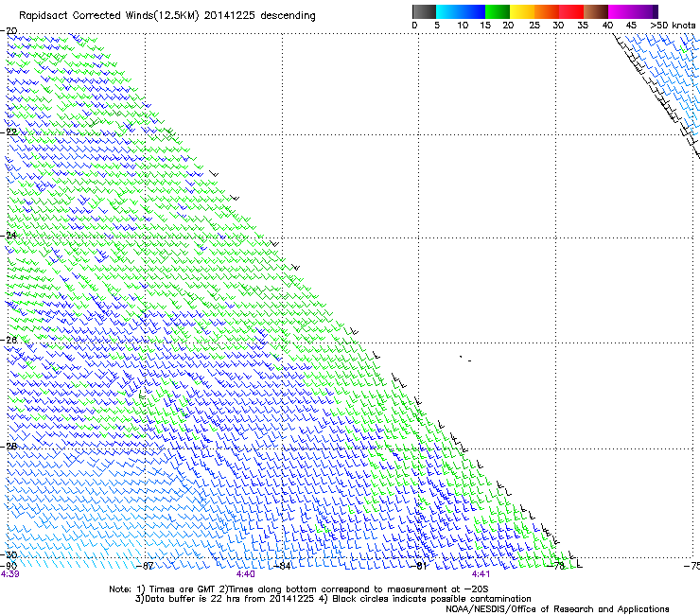The height and width of the screenshot is (615, 700).
Task: Click the "-26" latitude axis label
Action: [9, 340]
